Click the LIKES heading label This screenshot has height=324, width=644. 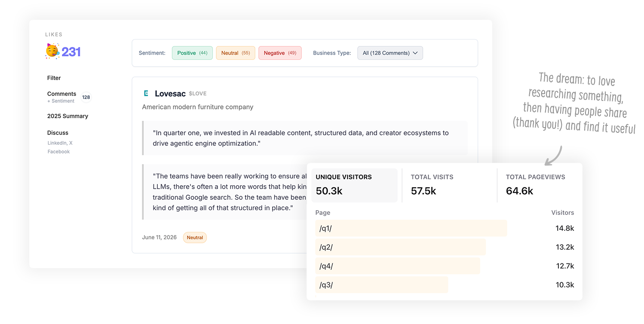pyautogui.click(x=54, y=34)
